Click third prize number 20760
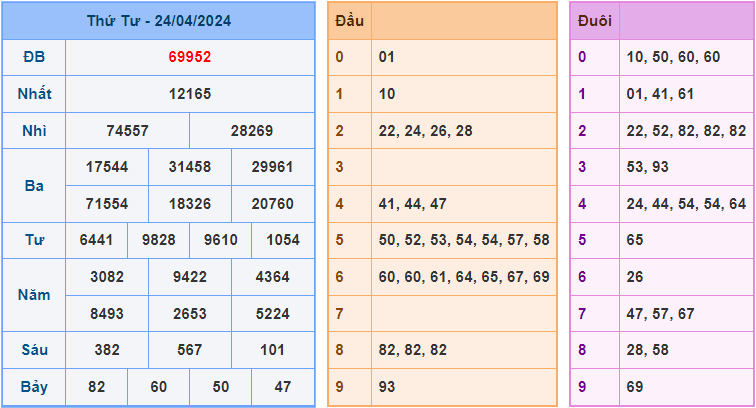Image resolution: width=756 pixels, height=408 pixels. tap(272, 204)
